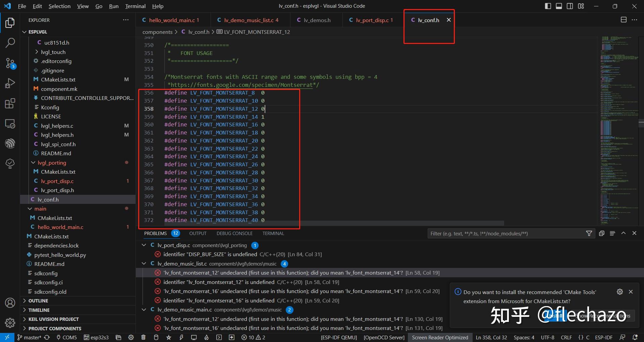Open Remote Explorer in activity bar
Image resolution: width=644 pixels, height=342 pixels.
coord(10,124)
